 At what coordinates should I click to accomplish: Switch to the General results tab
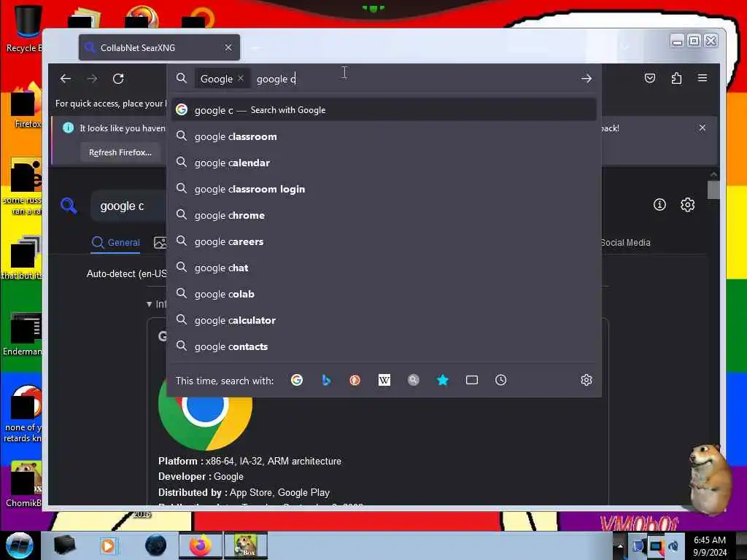coord(116,242)
